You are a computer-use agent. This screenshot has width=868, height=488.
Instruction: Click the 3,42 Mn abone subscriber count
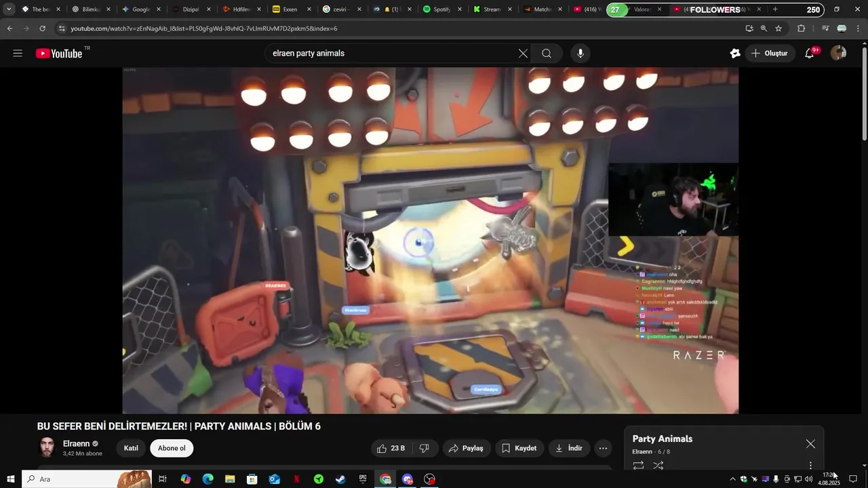tap(83, 453)
